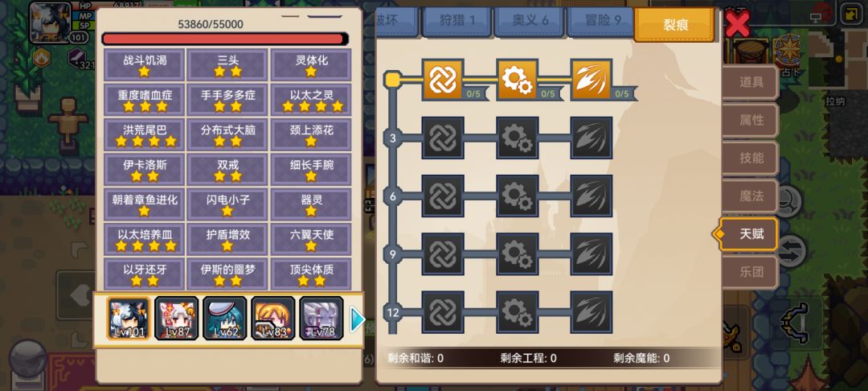Switch to the 奥义 6 tab
868x391 pixels.
[x=529, y=21]
